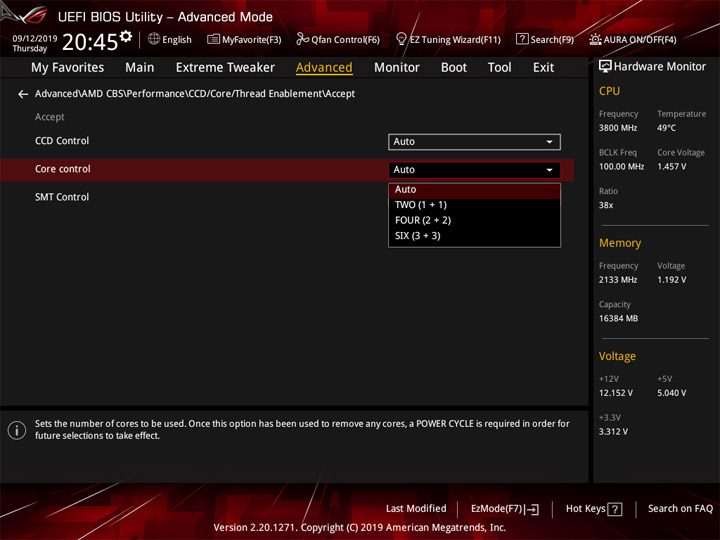Open the Monitor tab
This screenshot has height=540, width=720.
(x=397, y=68)
